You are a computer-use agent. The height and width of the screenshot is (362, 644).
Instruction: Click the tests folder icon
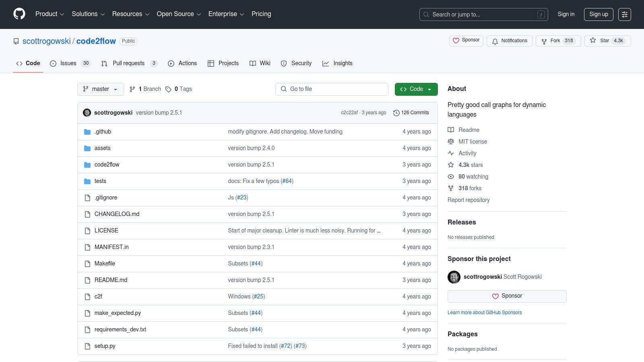click(x=87, y=181)
